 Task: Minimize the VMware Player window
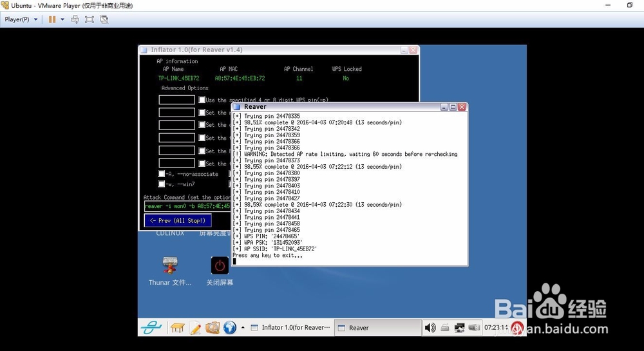pos(608,5)
